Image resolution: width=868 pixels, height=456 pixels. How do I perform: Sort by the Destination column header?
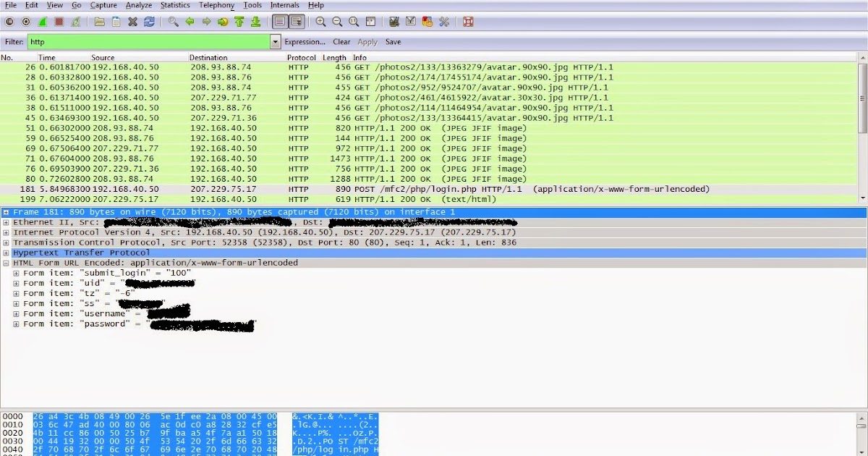237,57
